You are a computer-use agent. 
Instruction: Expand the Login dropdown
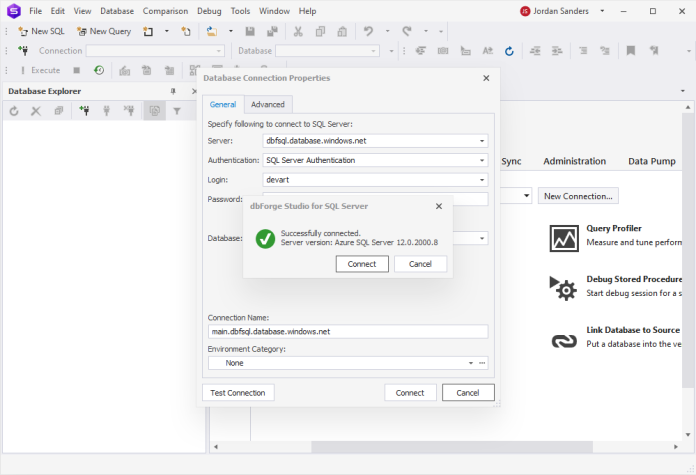click(x=482, y=180)
